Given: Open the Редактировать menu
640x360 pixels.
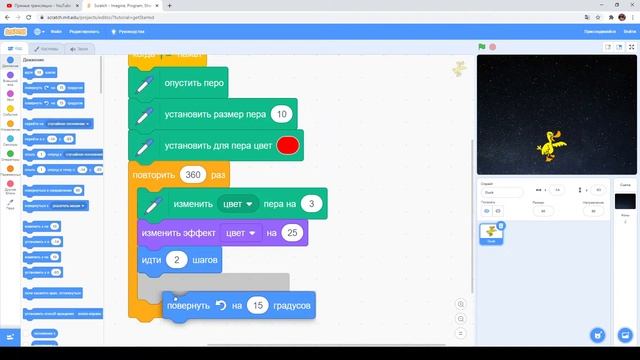Looking at the screenshot, I should (84, 31).
